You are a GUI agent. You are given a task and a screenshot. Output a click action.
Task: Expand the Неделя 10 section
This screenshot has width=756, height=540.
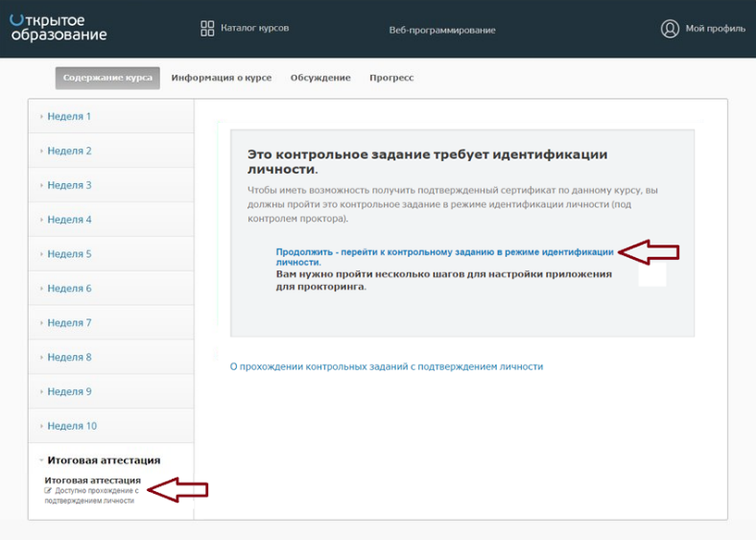[x=111, y=426]
